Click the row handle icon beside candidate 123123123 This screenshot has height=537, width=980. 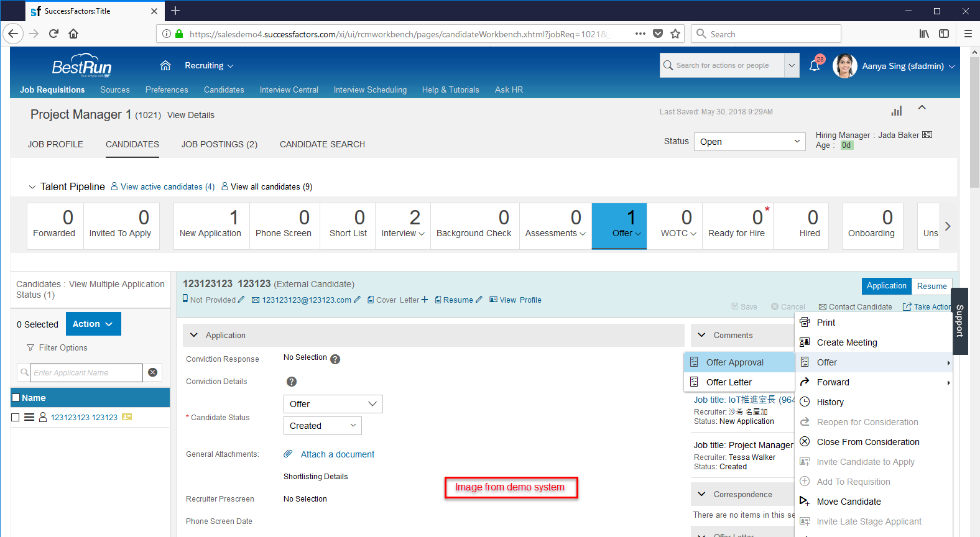(29, 417)
